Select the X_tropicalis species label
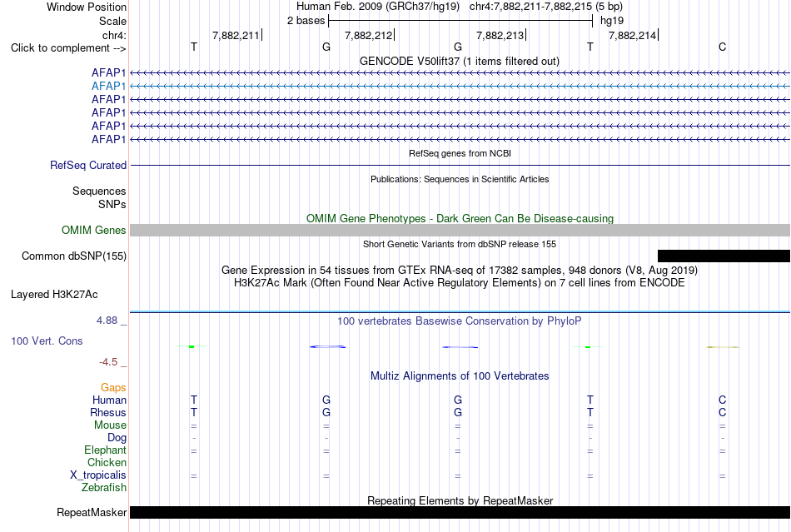791x532 pixels. tap(98, 475)
